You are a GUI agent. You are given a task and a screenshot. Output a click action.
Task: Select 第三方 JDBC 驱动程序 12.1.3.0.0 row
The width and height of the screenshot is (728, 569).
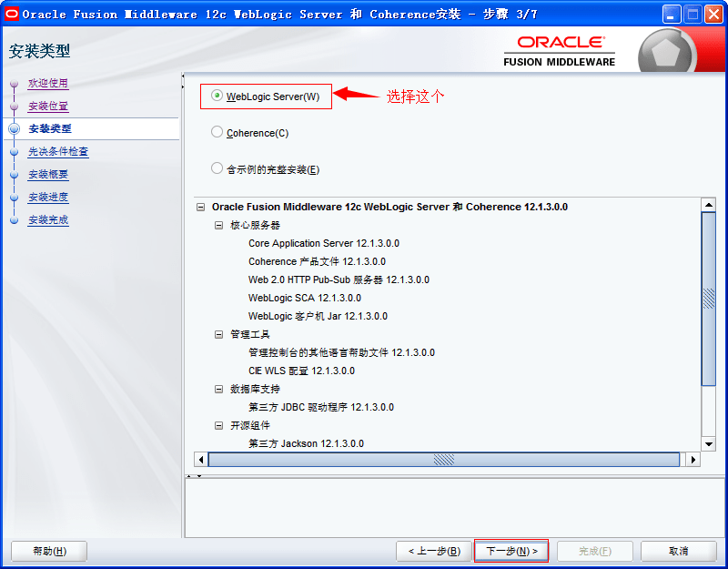[321, 407]
